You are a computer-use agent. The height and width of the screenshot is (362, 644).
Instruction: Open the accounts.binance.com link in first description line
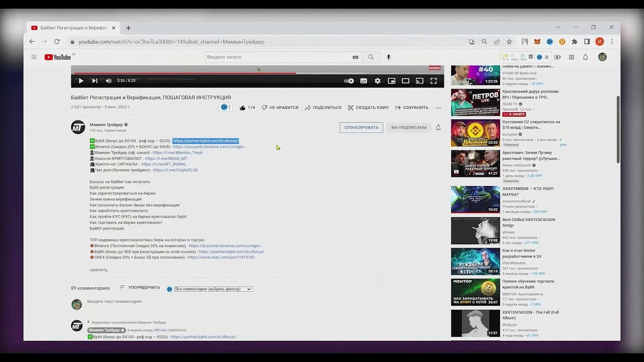(210, 147)
